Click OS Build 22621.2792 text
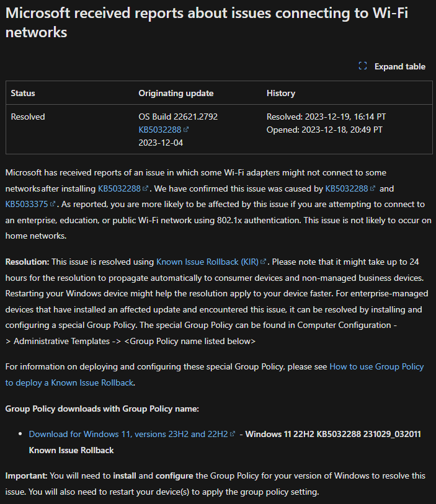 click(x=178, y=117)
